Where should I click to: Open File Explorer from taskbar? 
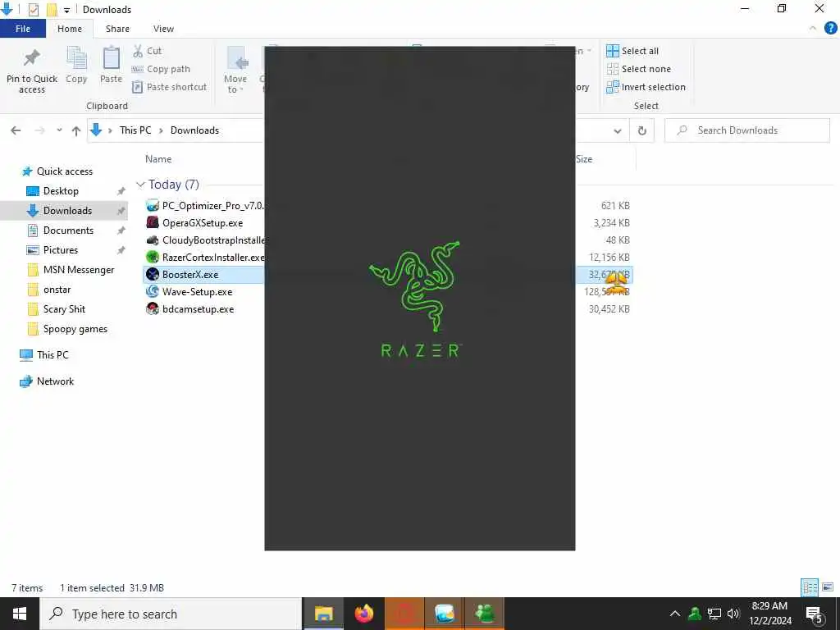[x=323, y=614]
